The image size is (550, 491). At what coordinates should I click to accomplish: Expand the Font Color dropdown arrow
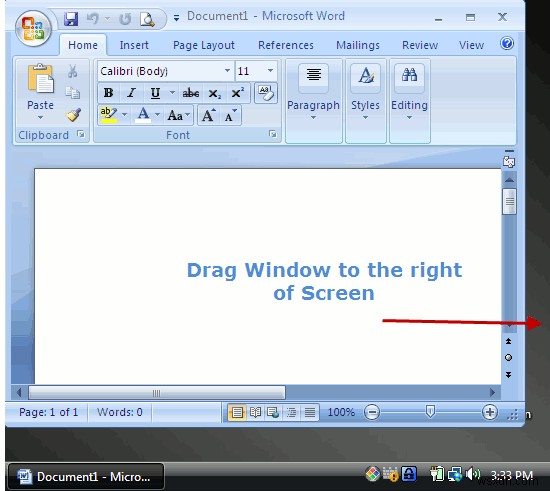click(x=157, y=115)
